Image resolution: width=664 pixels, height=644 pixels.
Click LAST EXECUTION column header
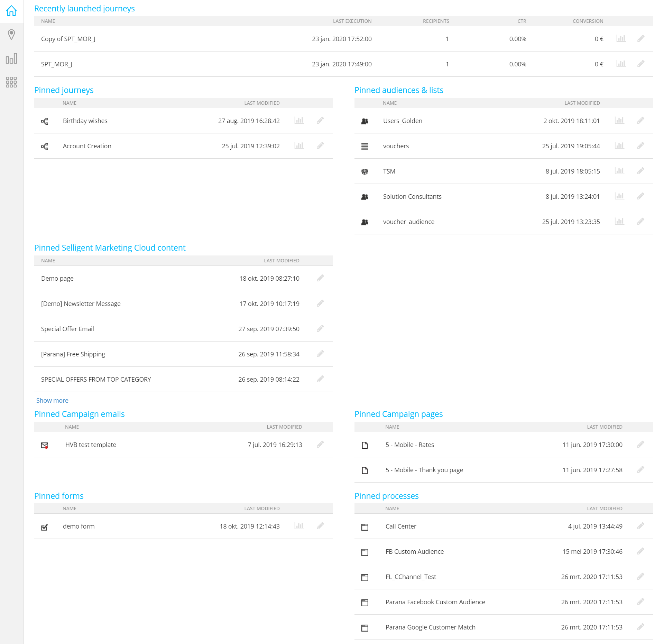pos(352,21)
